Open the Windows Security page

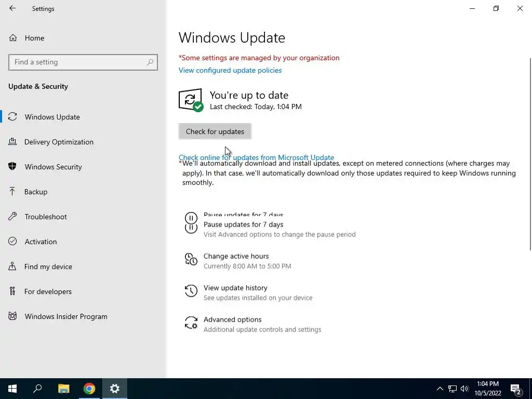pyautogui.click(x=83, y=167)
